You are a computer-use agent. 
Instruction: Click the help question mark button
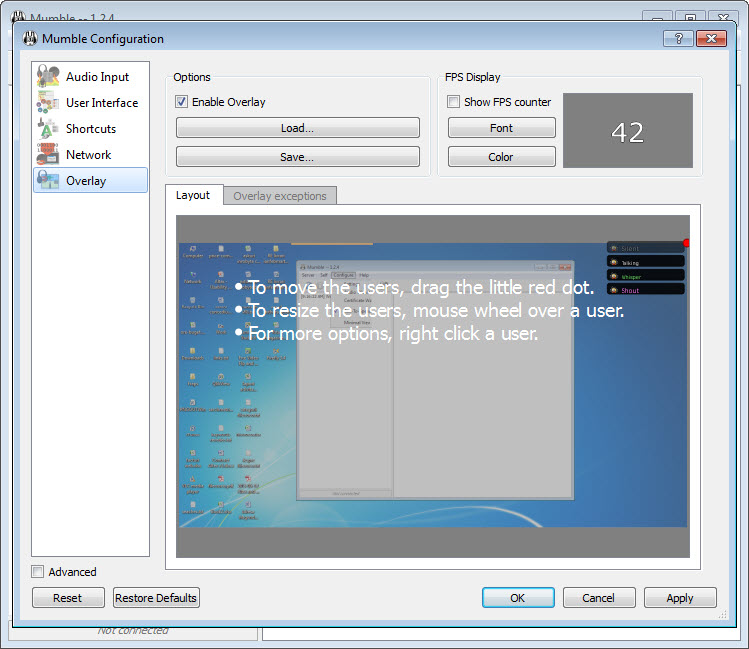[x=678, y=38]
